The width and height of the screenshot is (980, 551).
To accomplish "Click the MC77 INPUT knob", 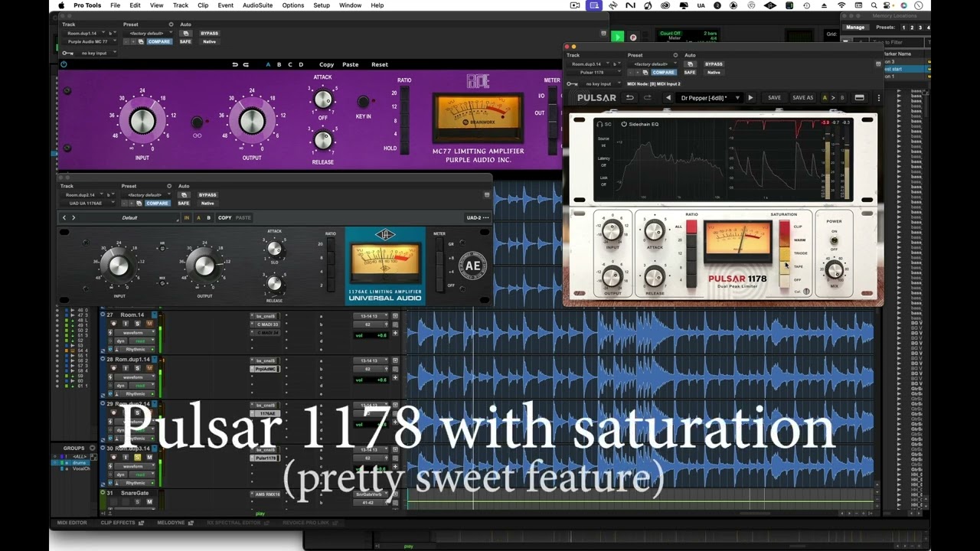I will pyautogui.click(x=142, y=122).
